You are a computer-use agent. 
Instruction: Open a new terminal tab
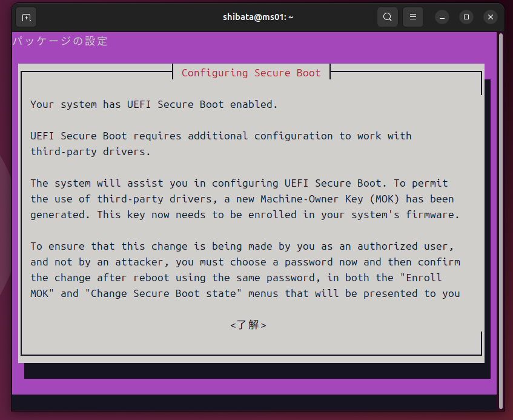25,17
